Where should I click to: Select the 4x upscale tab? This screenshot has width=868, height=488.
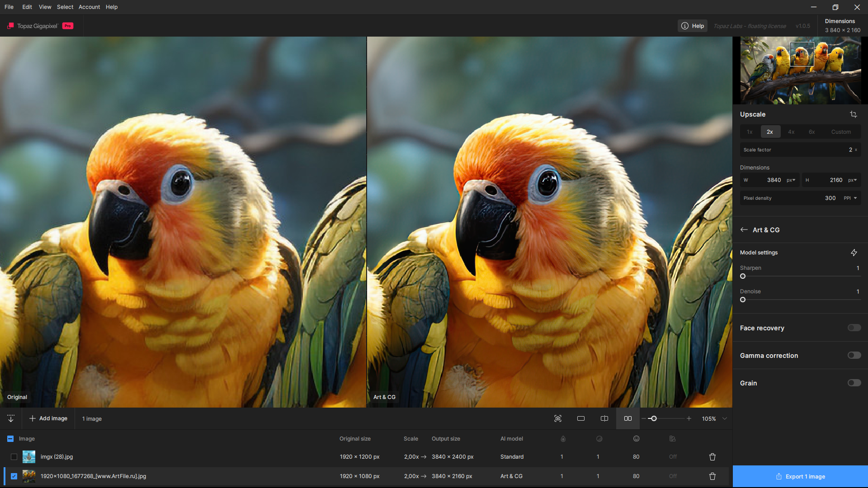791,132
